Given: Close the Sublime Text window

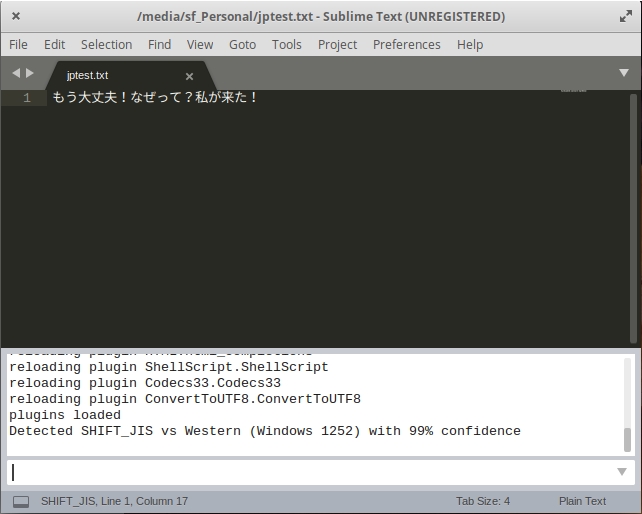Looking at the screenshot, I should (x=16, y=16).
